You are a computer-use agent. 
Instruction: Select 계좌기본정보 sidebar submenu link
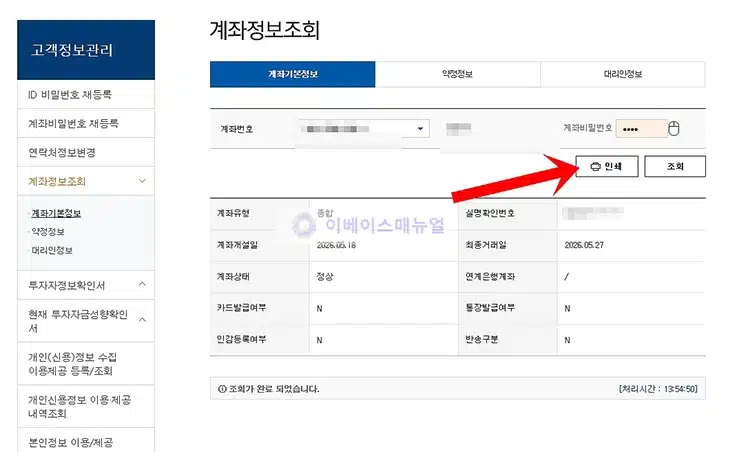pyautogui.click(x=56, y=213)
